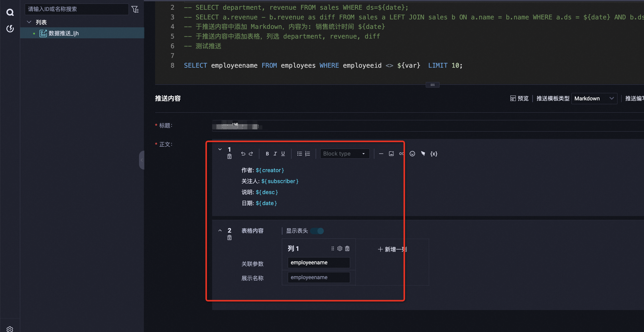
Task: Click the {x} insert variable icon
Action: [434, 153]
